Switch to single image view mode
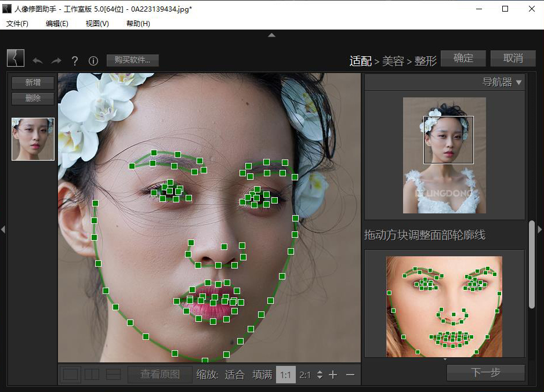This screenshot has height=392, width=544. tap(71, 375)
